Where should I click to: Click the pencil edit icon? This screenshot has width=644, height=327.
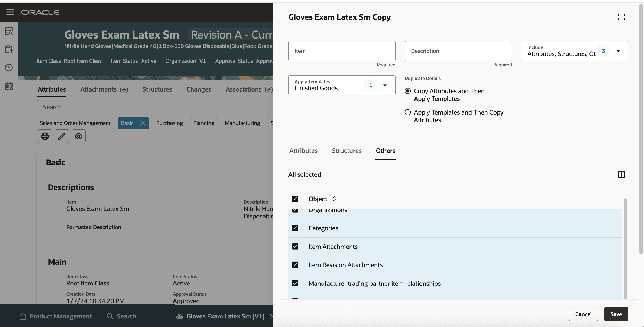(62, 136)
